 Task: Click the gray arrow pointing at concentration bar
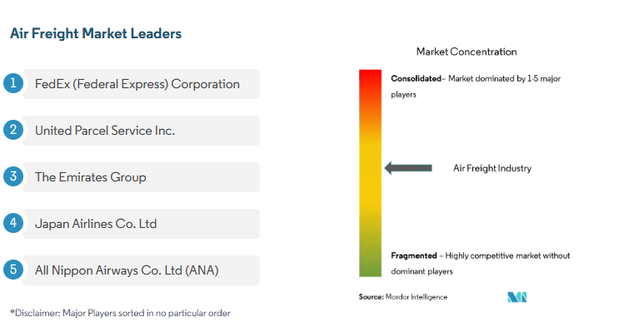[408, 168]
